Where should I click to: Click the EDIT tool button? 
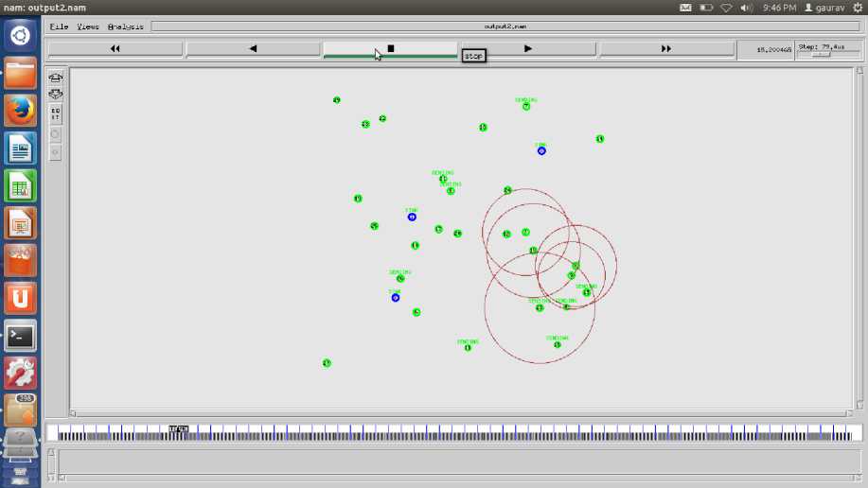(x=55, y=114)
